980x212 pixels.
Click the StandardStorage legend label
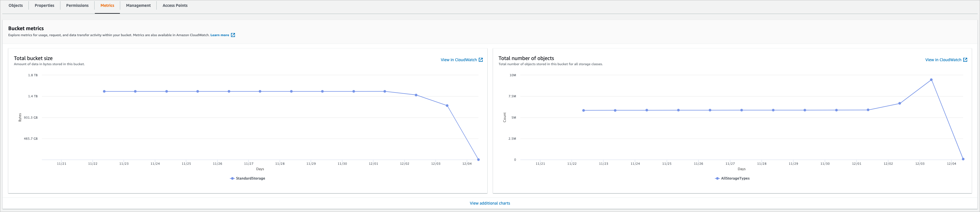[250, 179]
